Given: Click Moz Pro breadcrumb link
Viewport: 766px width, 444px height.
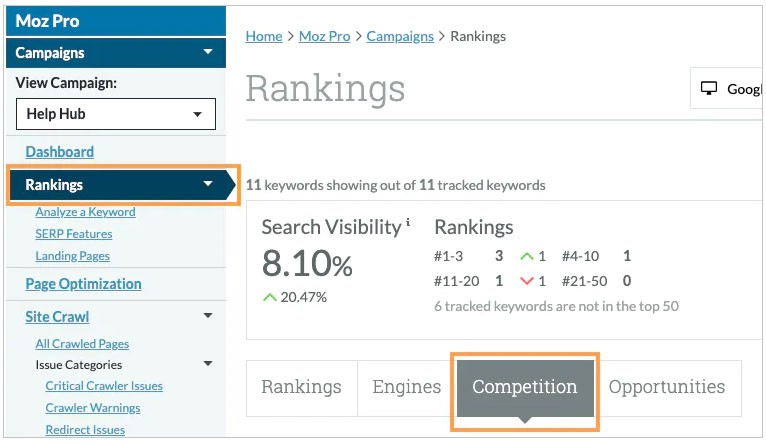Looking at the screenshot, I should (325, 36).
